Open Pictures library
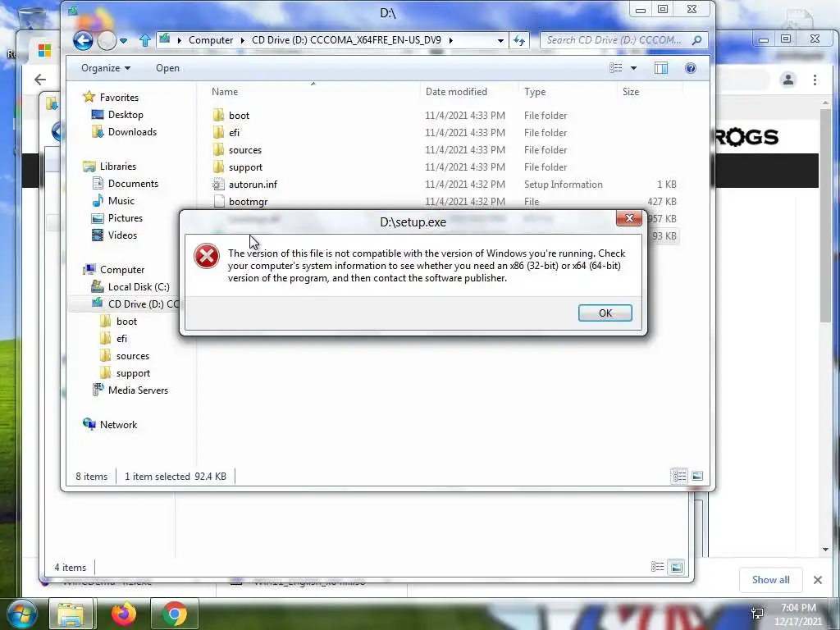Viewport: 840px width, 630px height. (126, 218)
